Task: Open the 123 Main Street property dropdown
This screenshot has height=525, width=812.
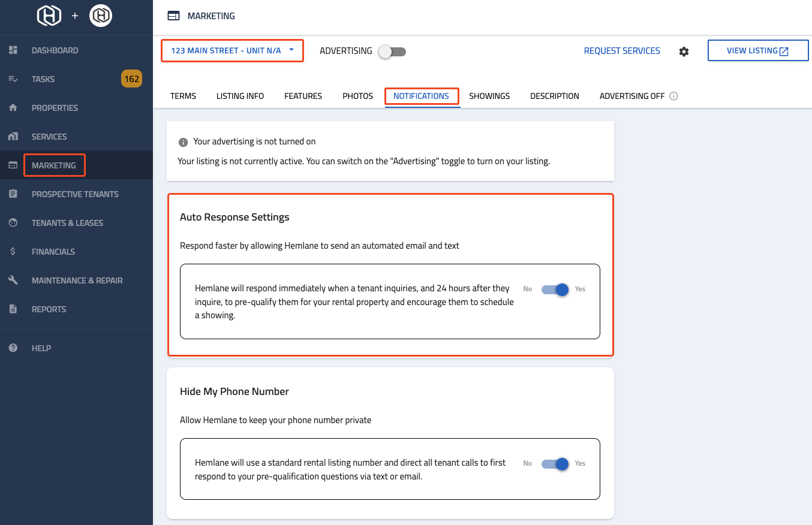Action: pos(232,50)
